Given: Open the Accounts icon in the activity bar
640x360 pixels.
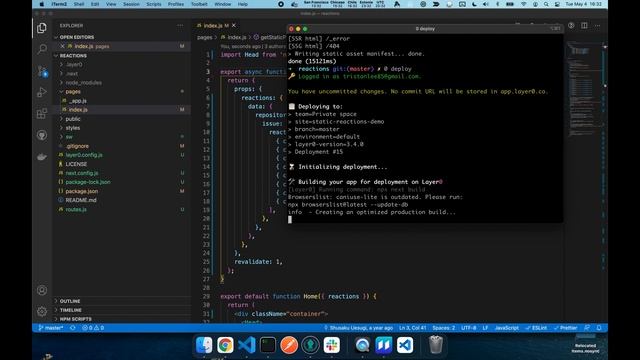Looking at the screenshot, I should click(42, 290).
